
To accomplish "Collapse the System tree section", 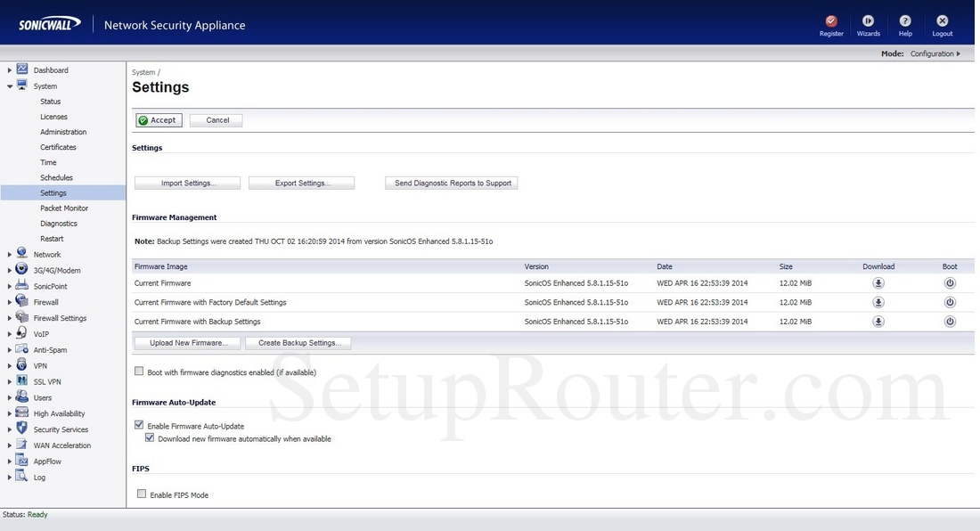I will point(10,86).
